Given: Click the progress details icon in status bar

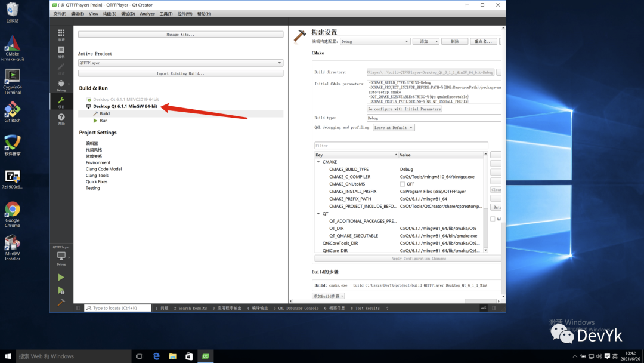Looking at the screenshot, I should pos(484,308).
